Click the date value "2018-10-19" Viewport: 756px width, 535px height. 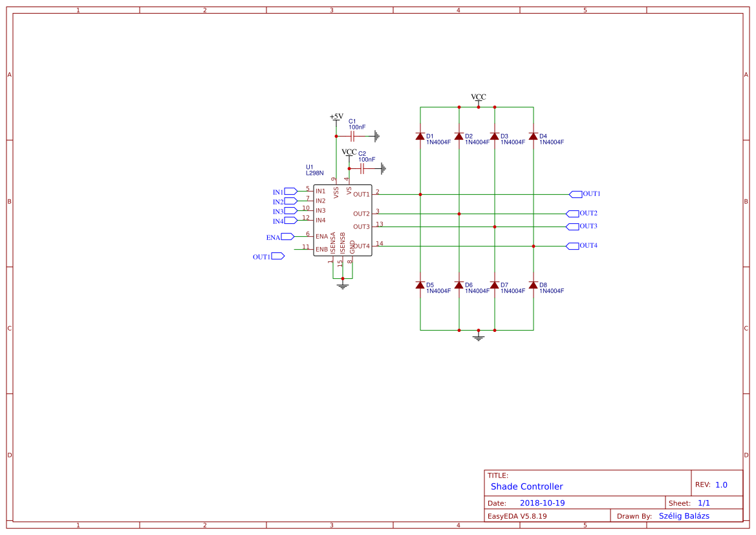543,503
